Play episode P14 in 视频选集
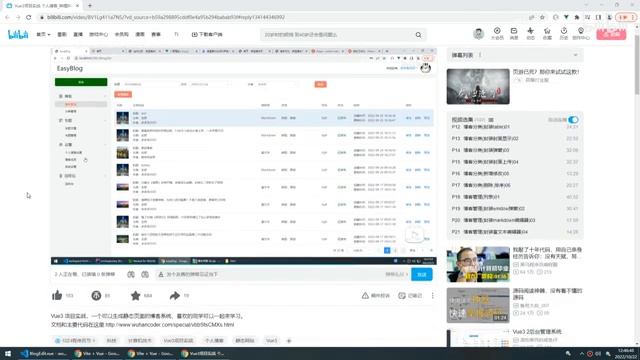 [515, 150]
